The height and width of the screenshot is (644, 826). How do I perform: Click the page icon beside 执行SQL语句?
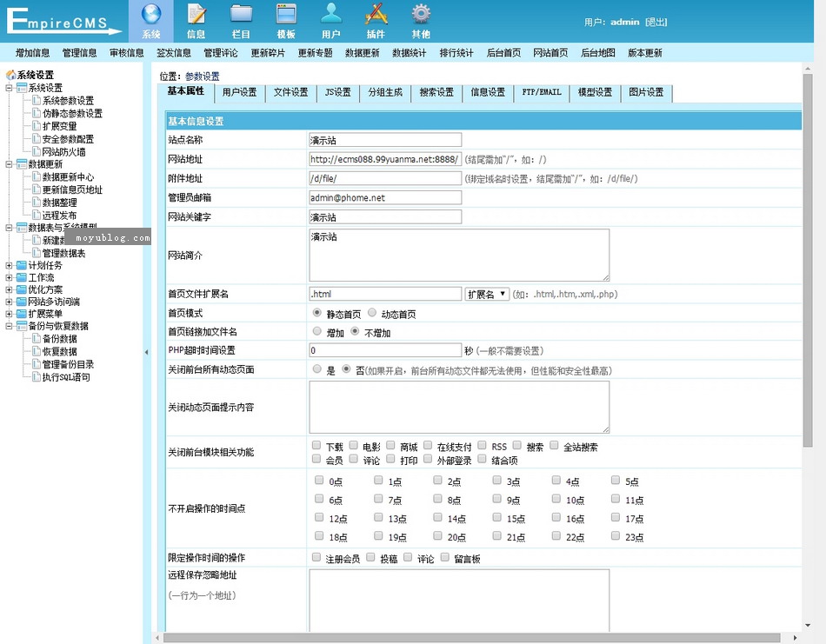(x=37, y=377)
